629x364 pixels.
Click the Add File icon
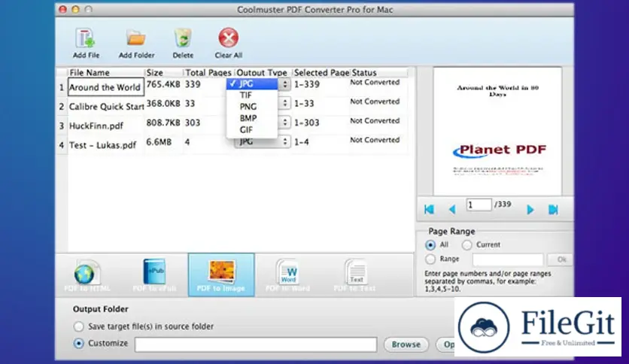click(x=86, y=38)
